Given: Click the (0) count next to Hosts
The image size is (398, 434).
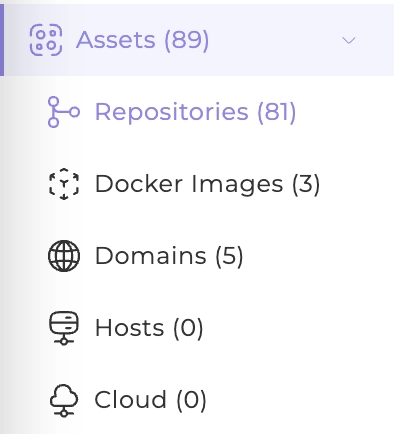Looking at the screenshot, I should [x=188, y=328].
